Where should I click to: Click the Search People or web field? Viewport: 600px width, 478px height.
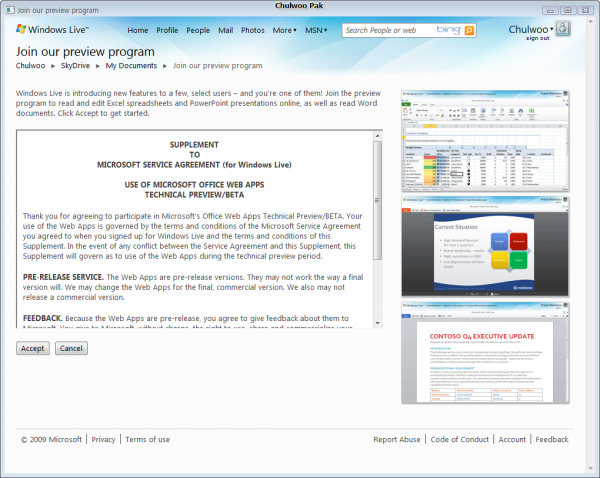[389, 30]
